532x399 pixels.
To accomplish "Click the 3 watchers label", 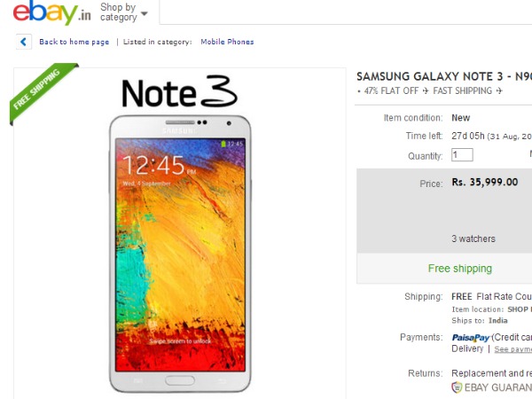I will coord(473,239).
